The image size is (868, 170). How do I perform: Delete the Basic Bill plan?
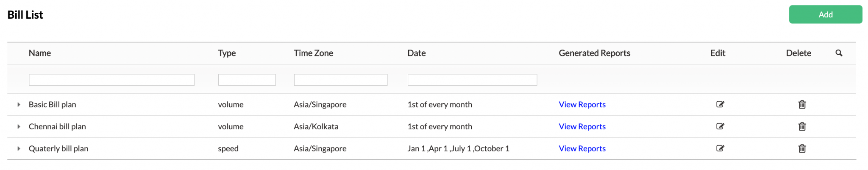802,104
